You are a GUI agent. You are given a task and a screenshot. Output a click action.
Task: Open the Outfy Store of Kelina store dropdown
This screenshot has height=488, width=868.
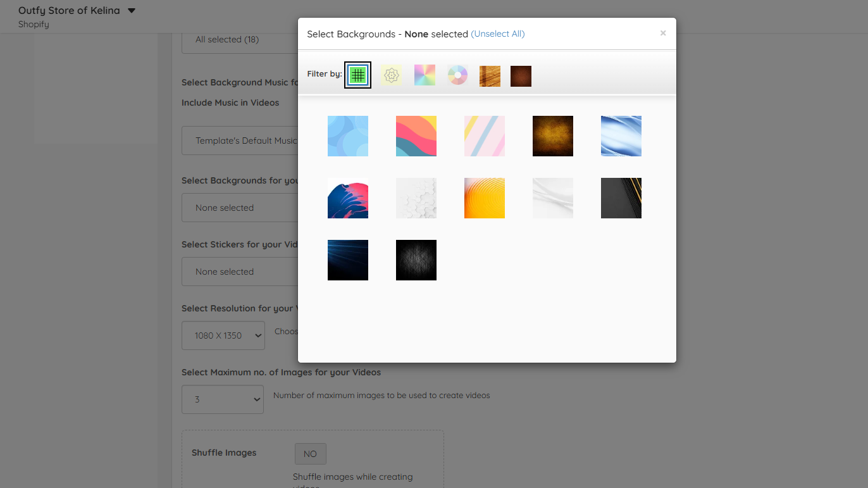[x=77, y=11]
